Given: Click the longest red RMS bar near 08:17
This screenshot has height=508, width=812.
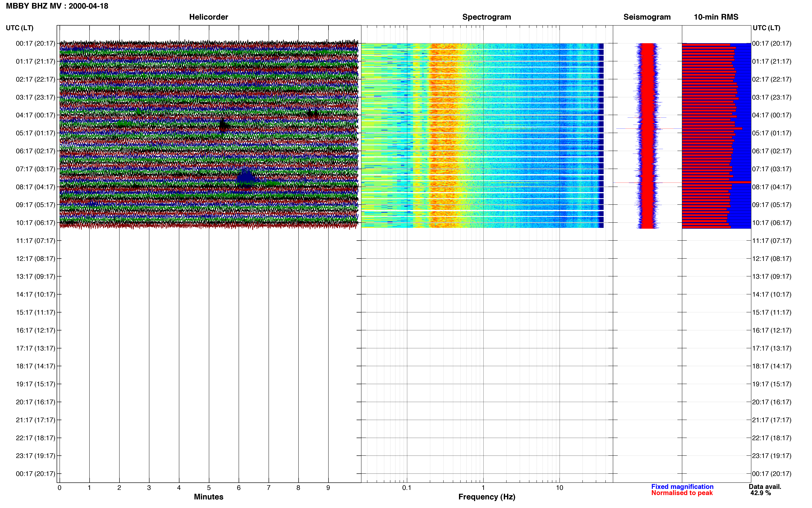Looking at the screenshot, I should pos(716,182).
